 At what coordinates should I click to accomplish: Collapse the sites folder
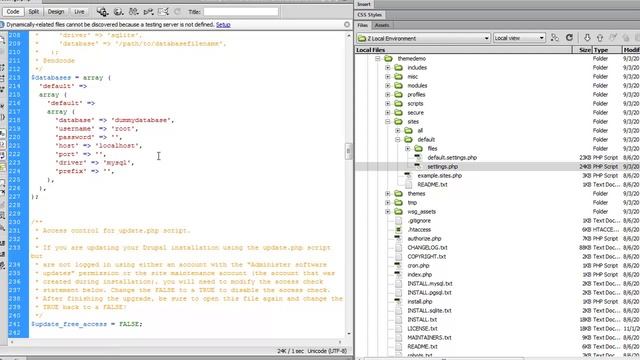pos(387,122)
